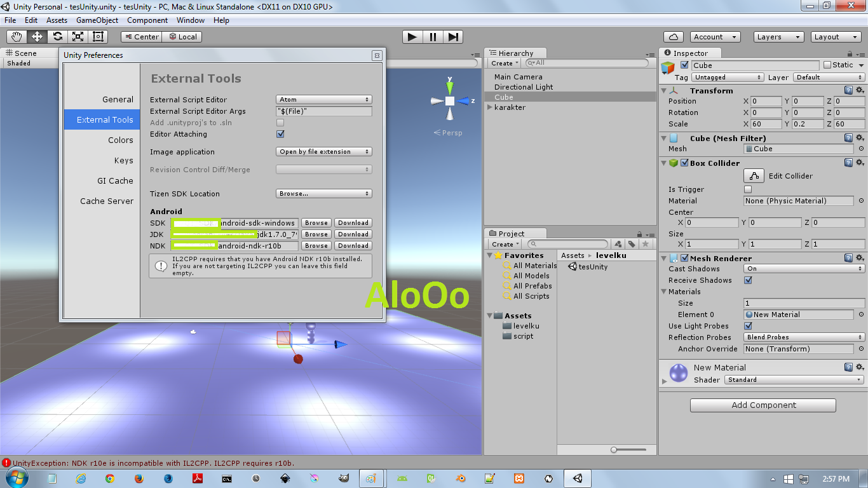This screenshot has height=488, width=868.
Task: Click the Transform component gear icon
Action: 860,90
